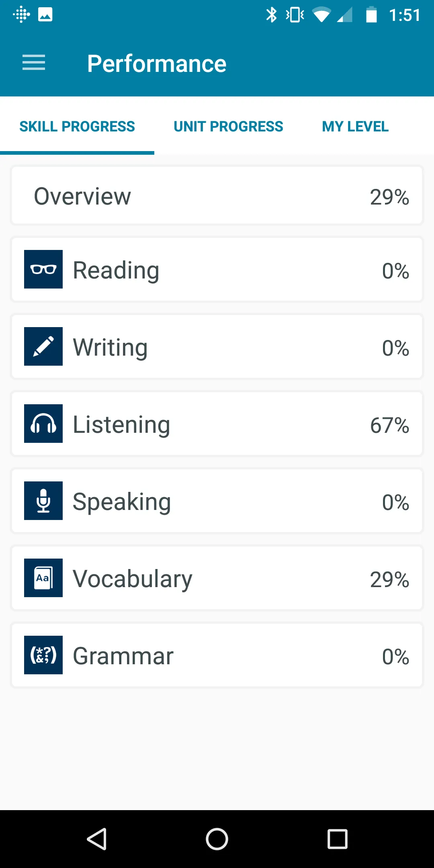Select the Skill Progress tab
The image size is (434, 868).
[77, 127]
